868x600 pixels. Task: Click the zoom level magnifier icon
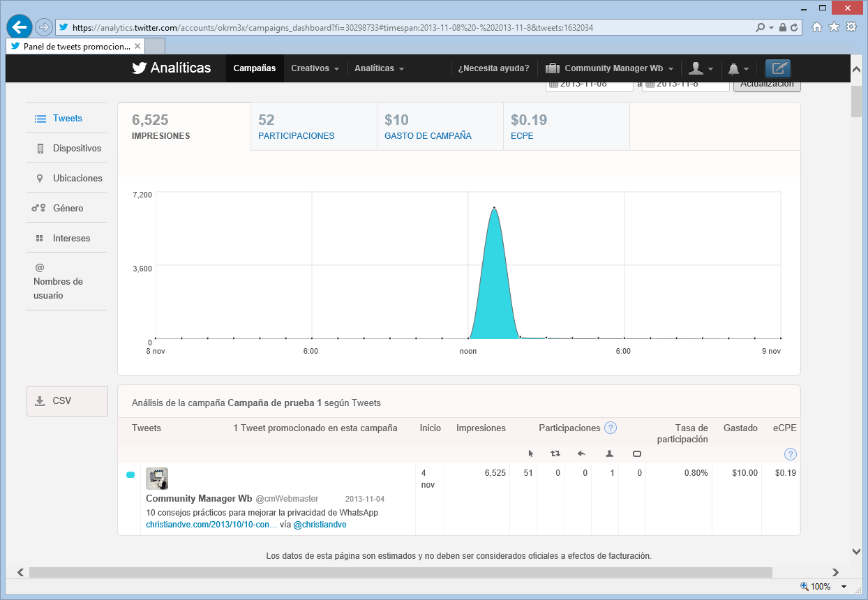(x=805, y=587)
